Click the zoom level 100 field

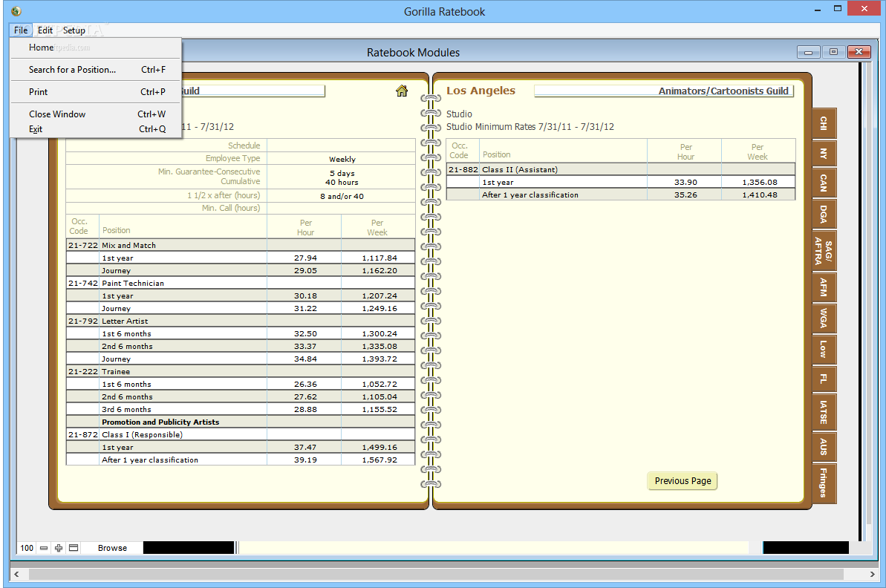(27, 548)
